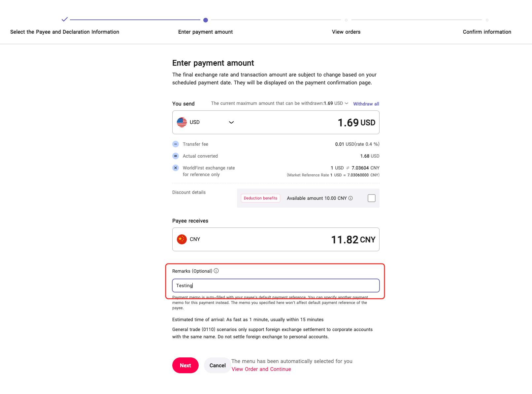Click into the Remarks text field

(x=276, y=286)
